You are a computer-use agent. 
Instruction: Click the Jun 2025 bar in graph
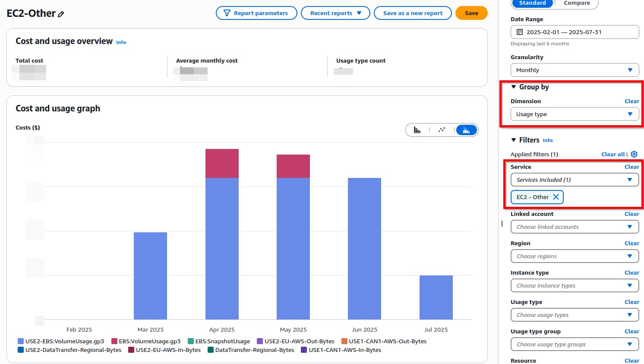click(364, 249)
